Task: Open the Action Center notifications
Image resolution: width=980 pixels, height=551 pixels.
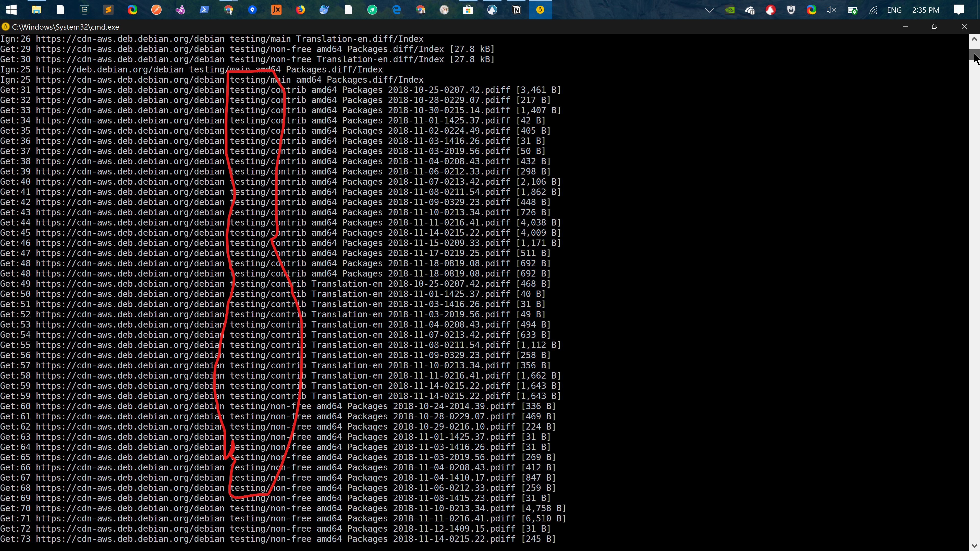Action: [x=959, y=10]
